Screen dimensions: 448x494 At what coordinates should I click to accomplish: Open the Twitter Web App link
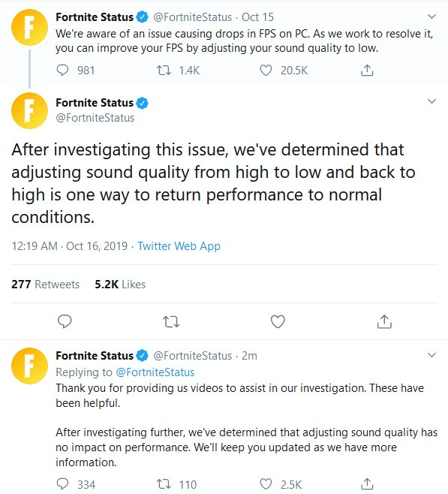tap(179, 246)
